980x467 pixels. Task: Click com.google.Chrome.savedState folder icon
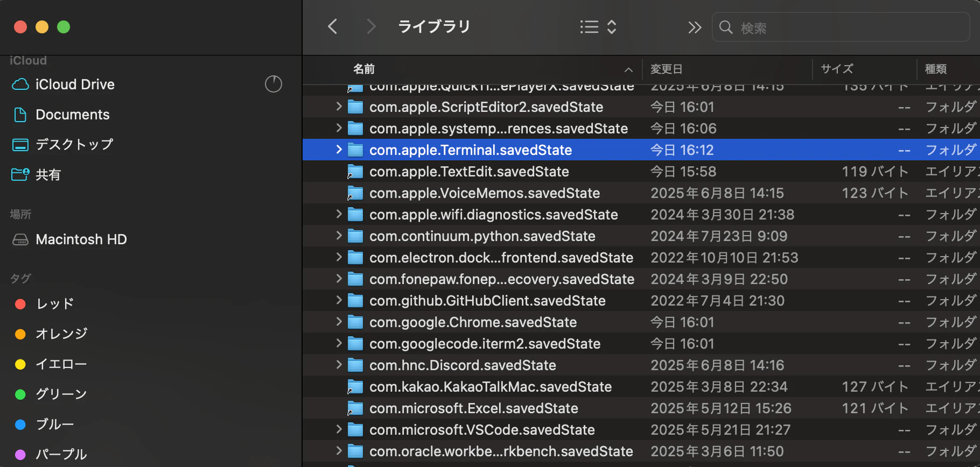(355, 322)
